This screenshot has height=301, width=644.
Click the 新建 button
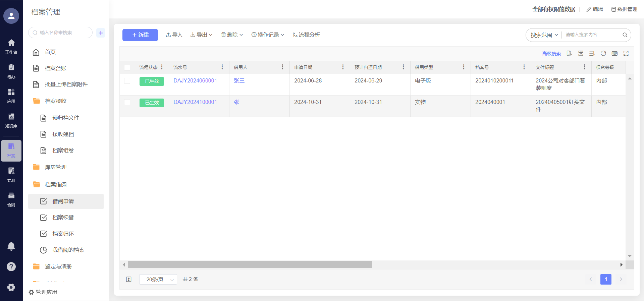point(140,35)
